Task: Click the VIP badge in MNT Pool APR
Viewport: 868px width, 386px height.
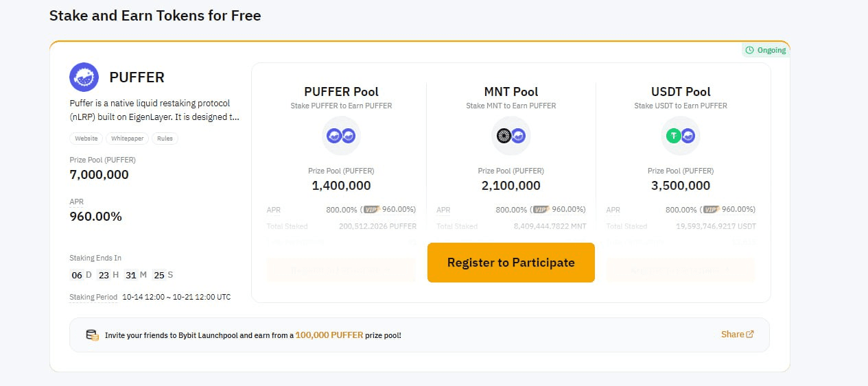Action: point(541,210)
